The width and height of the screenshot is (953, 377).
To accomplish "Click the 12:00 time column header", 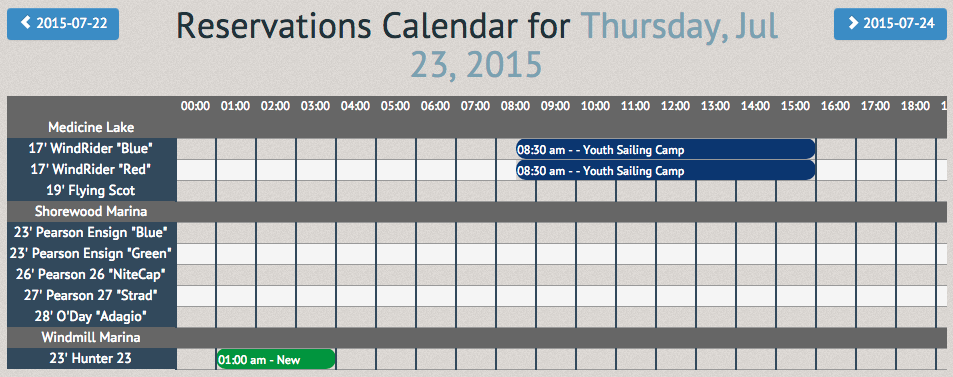I will 675,106.
